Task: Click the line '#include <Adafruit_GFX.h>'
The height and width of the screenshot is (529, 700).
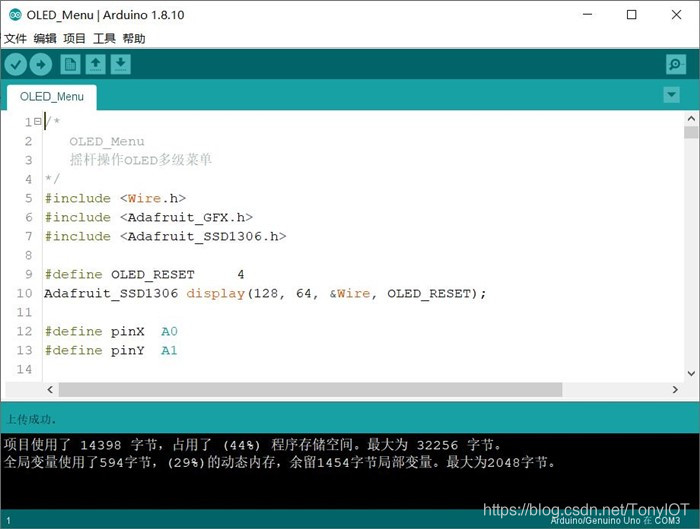Action: point(149,217)
